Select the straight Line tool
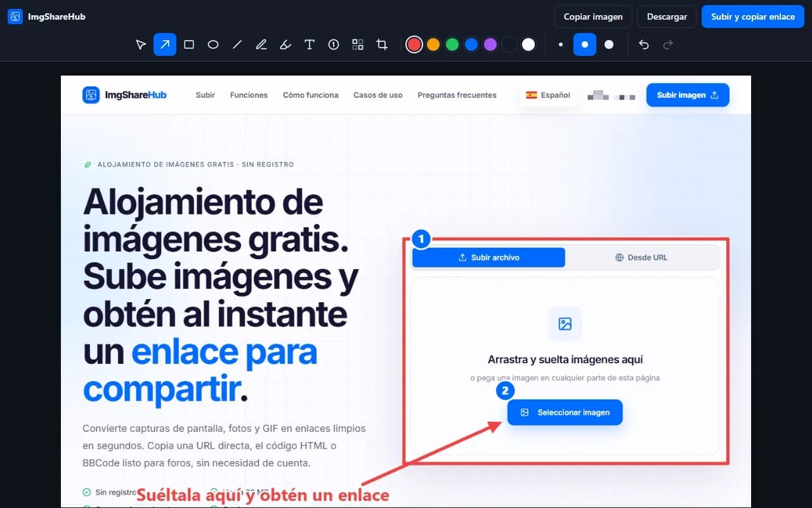 point(237,44)
